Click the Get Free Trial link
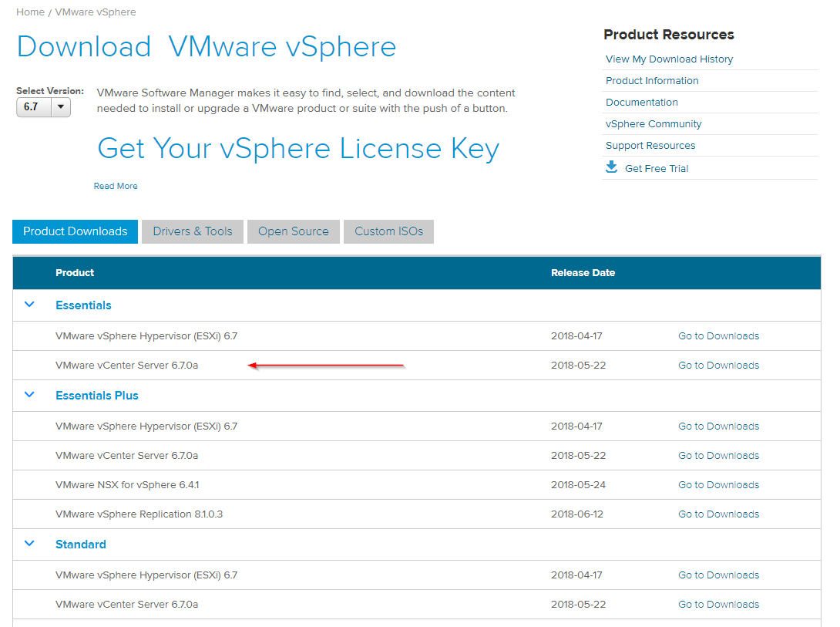 [x=657, y=168]
